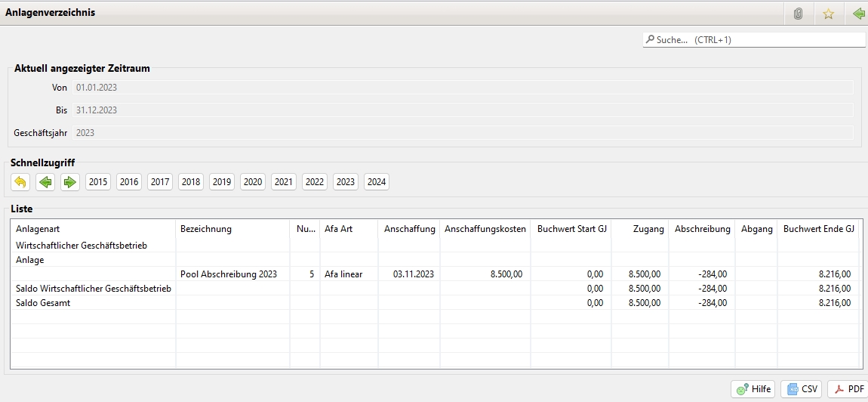Jump to year 2019
The height and width of the screenshot is (402, 868).
(x=222, y=182)
